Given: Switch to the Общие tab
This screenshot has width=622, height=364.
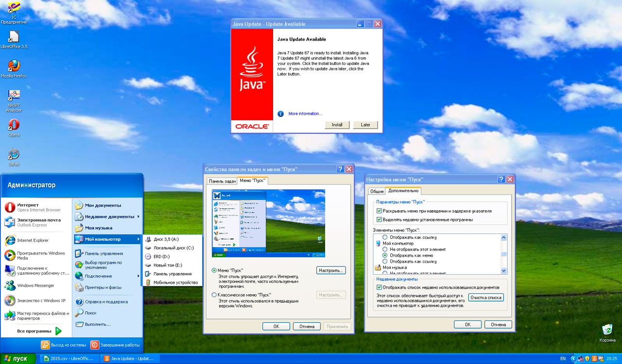Looking at the screenshot, I should [x=377, y=191].
